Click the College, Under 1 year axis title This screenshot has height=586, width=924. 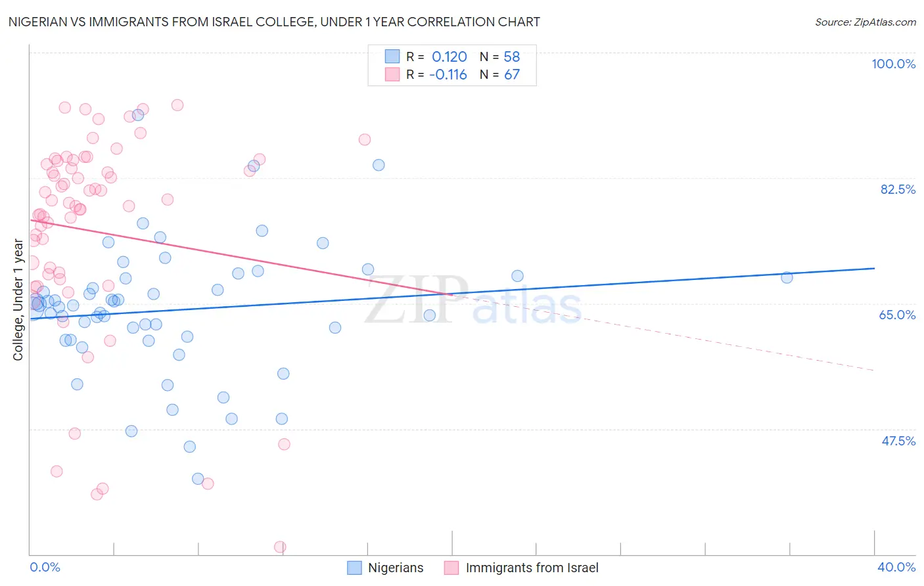click(18, 300)
